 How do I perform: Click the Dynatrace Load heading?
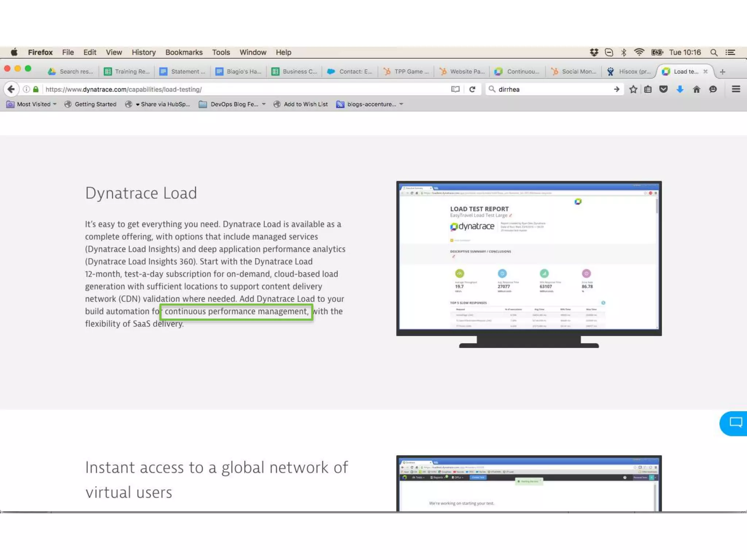[141, 193]
